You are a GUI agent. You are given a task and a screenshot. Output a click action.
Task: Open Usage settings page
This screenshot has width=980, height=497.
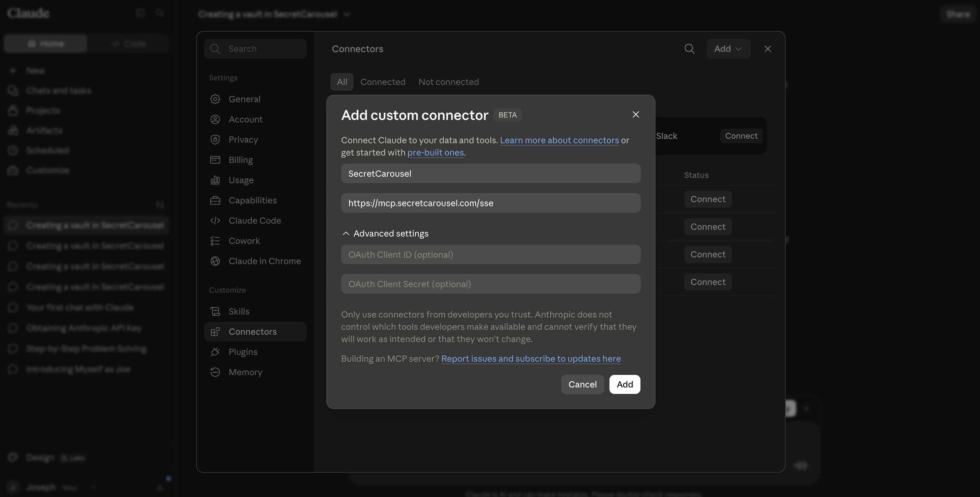coord(255,180)
